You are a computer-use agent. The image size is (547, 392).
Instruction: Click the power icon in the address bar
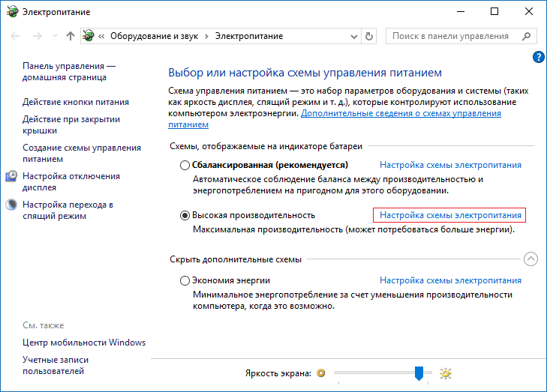pyautogui.click(x=89, y=35)
